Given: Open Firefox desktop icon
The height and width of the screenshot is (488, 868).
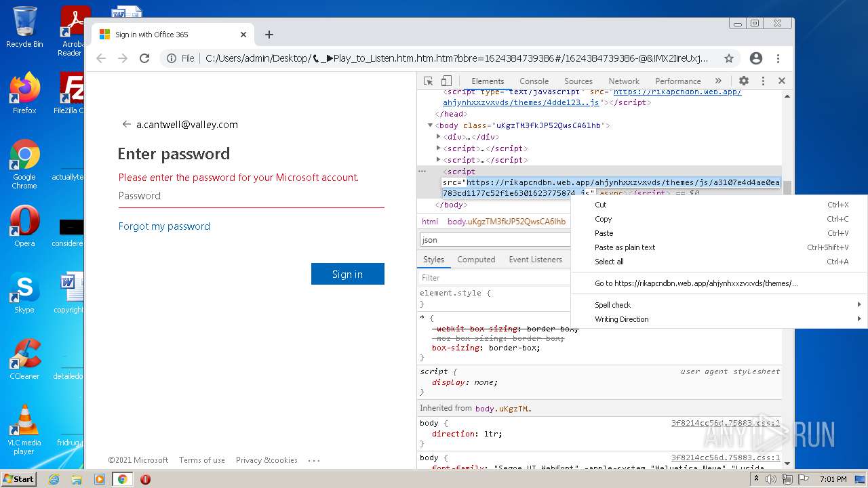Looking at the screenshot, I should 24,94.
